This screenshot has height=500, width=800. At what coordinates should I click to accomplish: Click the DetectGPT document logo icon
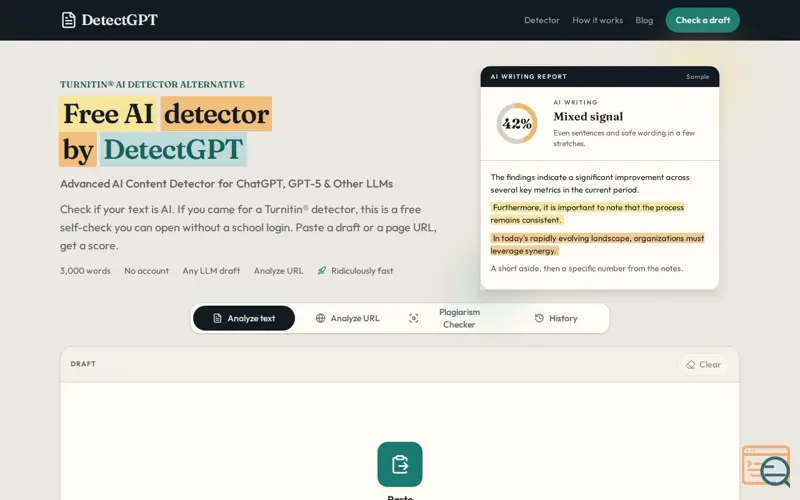click(x=68, y=20)
